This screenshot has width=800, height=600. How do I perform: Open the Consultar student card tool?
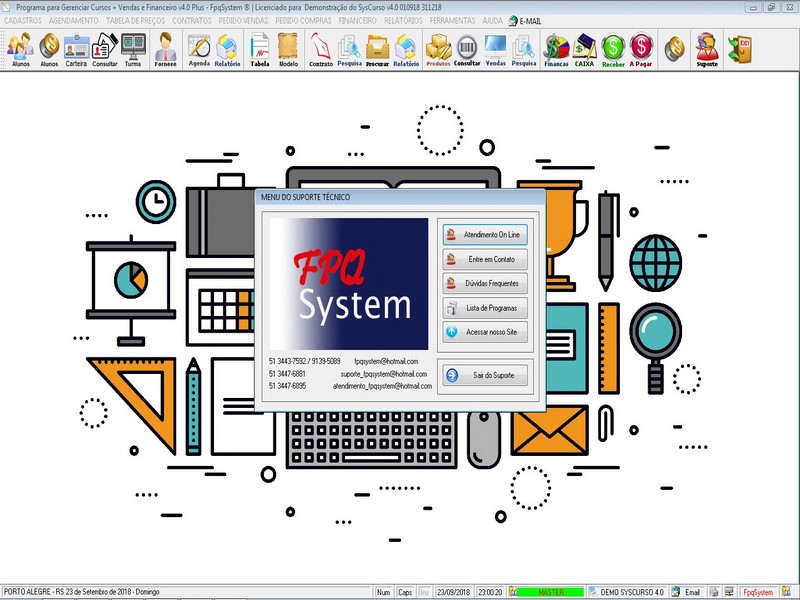tap(105, 49)
